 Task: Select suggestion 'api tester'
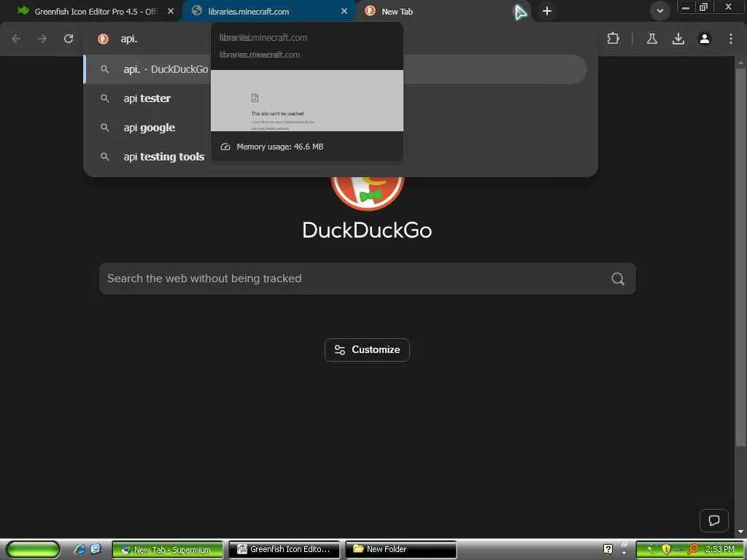coord(336,98)
